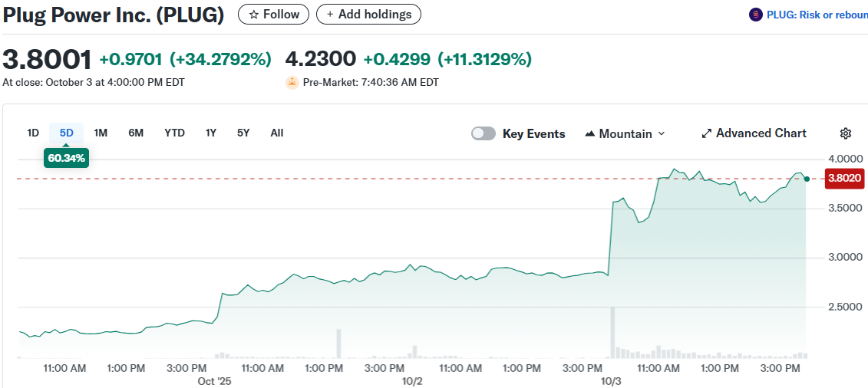
Task: Switch to the 6M range
Action: tap(136, 133)
